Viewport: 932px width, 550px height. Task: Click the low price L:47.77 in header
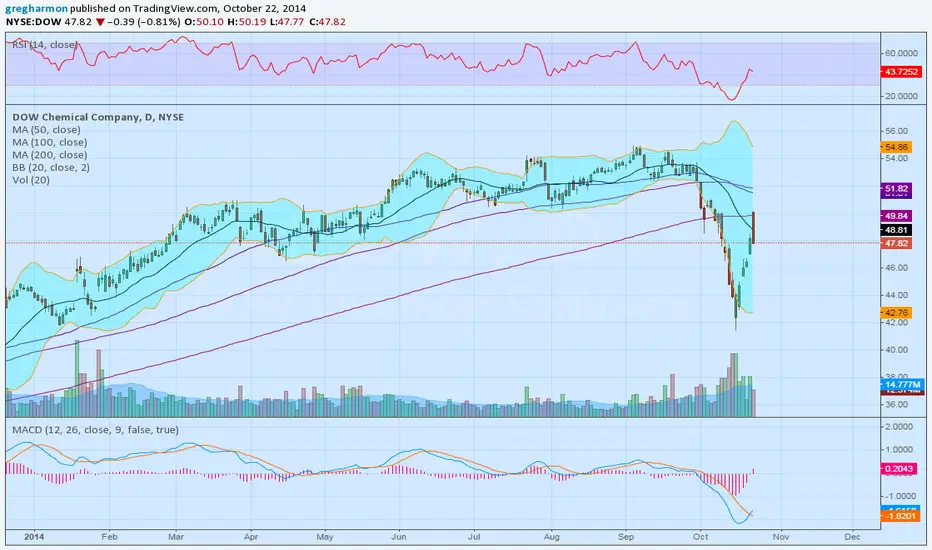pyautogui.click(x=286, y=21)
